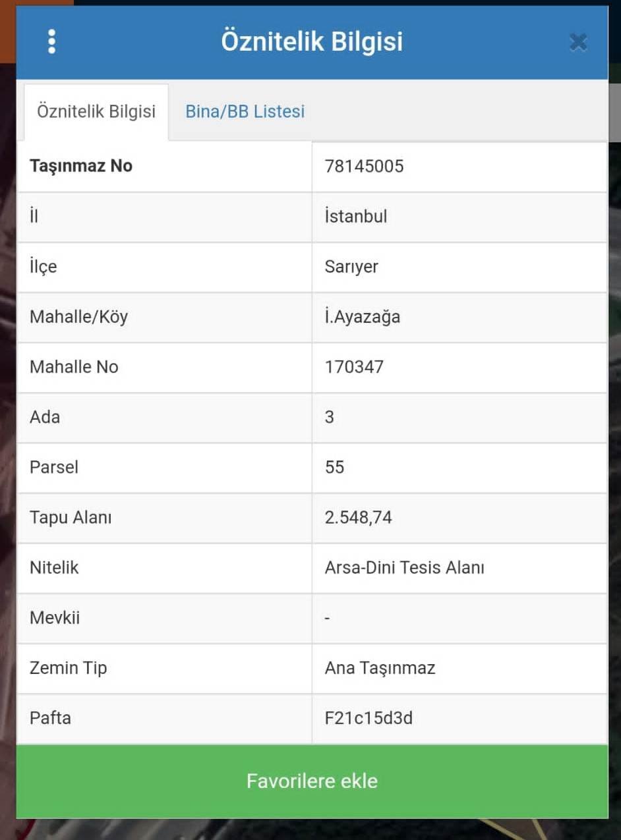
Task: Select the İl value İstanbul
Action: pos(356,216)
